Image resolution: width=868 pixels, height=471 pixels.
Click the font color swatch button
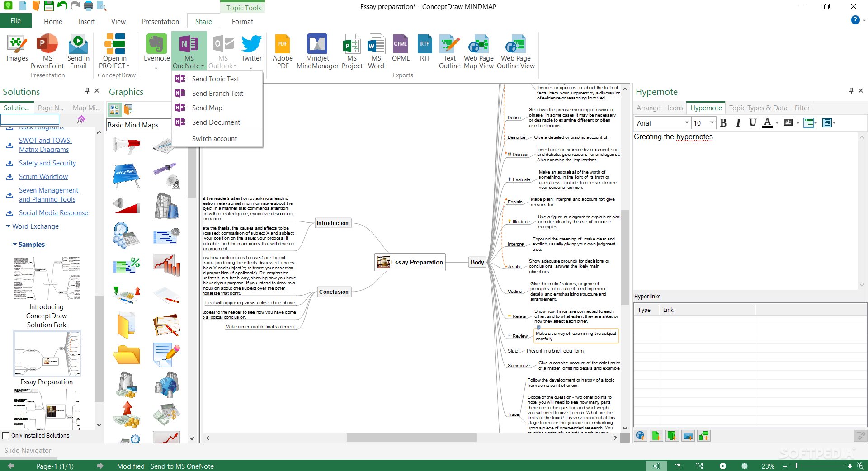coord(767,123)
